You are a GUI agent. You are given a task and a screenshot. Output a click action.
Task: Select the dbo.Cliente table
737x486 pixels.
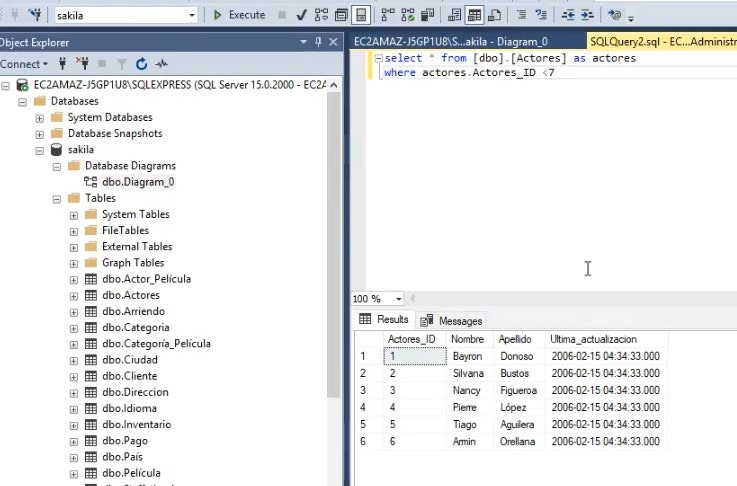click(x=130, y=376)
